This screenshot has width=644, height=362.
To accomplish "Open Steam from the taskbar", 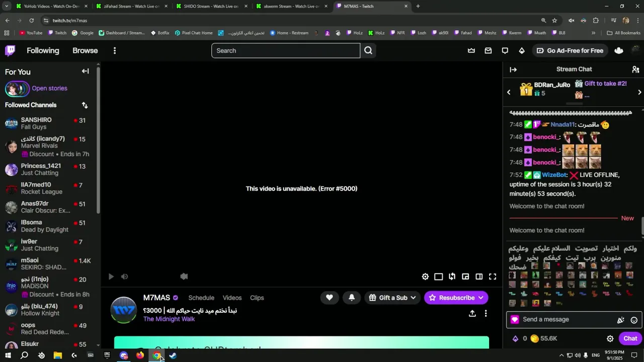I will pos(173,355).
